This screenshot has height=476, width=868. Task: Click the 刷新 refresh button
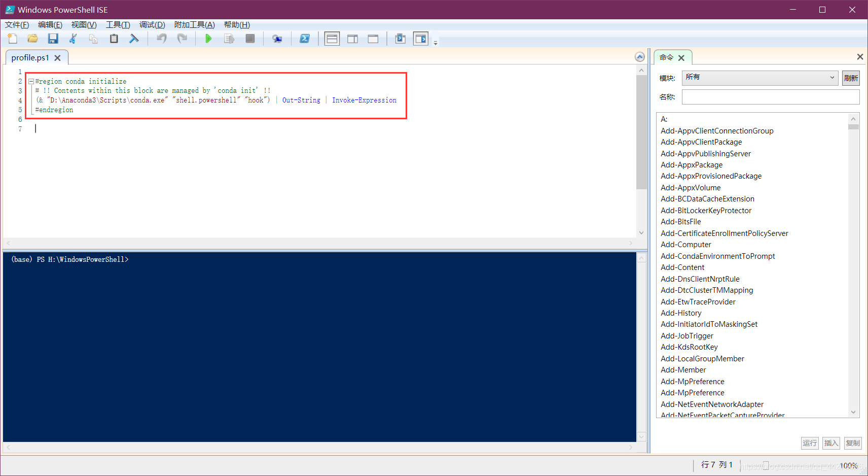[851, 78]
